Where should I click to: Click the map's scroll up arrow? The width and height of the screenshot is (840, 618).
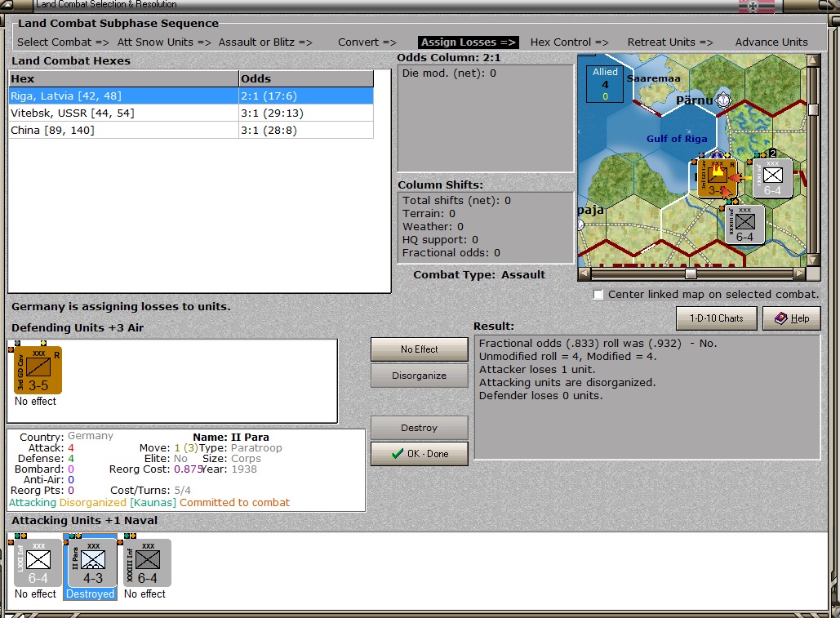(813, 60)
